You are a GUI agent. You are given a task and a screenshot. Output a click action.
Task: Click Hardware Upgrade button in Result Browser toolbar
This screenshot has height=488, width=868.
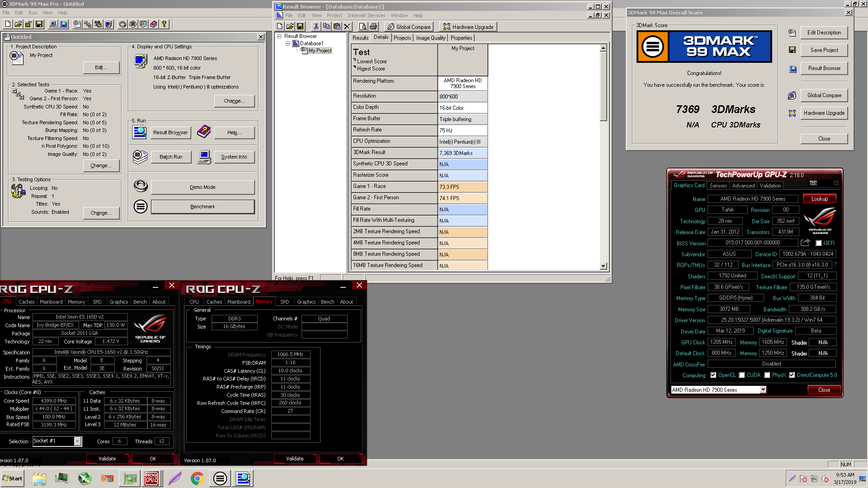coord(468,27)
